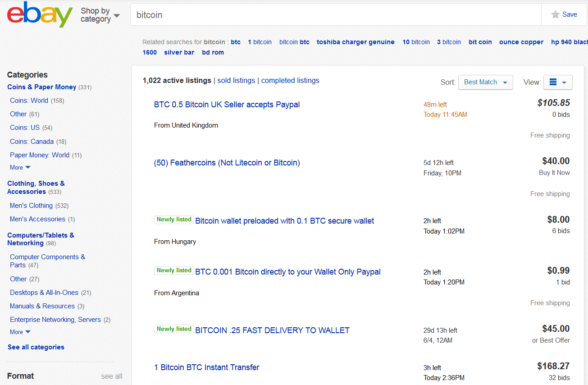Viewport: 588px width, 385px height.
Task: Open the Best Match sort dropdown
Action: pyautogui.click(x=485, y=82)
